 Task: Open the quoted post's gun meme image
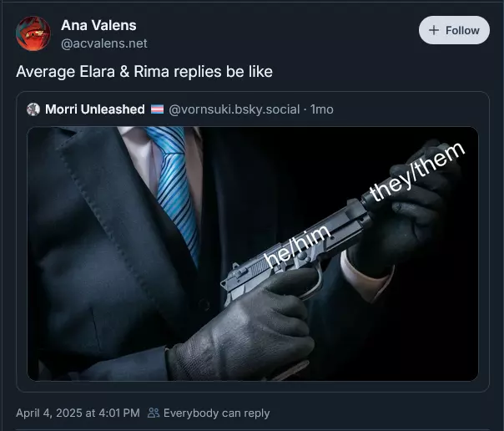pos(253,254)
